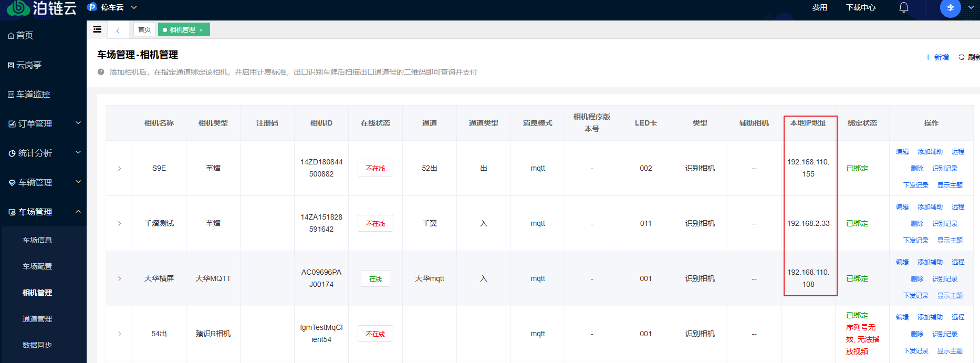The height and width of the screenshot is (363, 980).
Task: Click 编辑 for the 大华横屏 row
Action: [x=902, y=262]
